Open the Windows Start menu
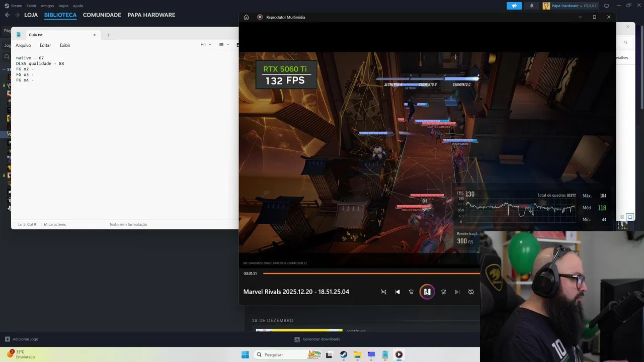 [245, 354]
